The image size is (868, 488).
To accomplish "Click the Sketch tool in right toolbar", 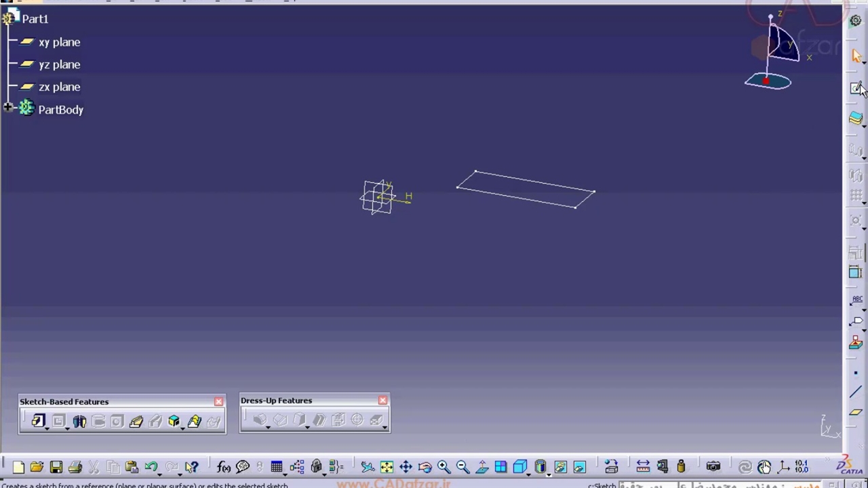I will 856,88.
